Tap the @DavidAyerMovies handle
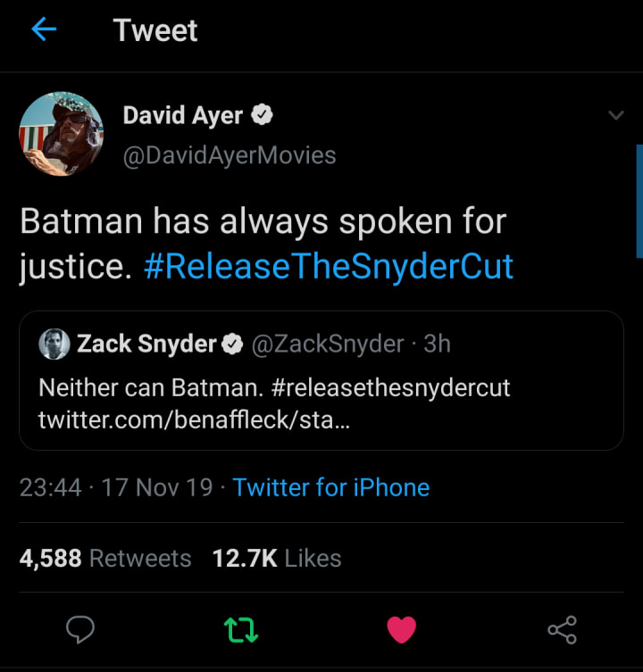Screen dimensions: 643x672 (230, 154)
